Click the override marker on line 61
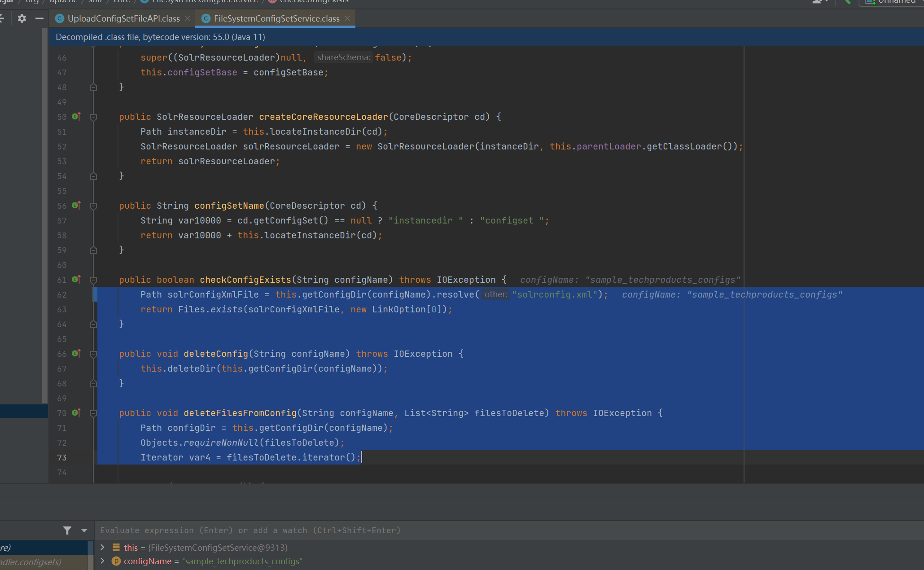Screen dimensions: 924x570 pos(76,280)
